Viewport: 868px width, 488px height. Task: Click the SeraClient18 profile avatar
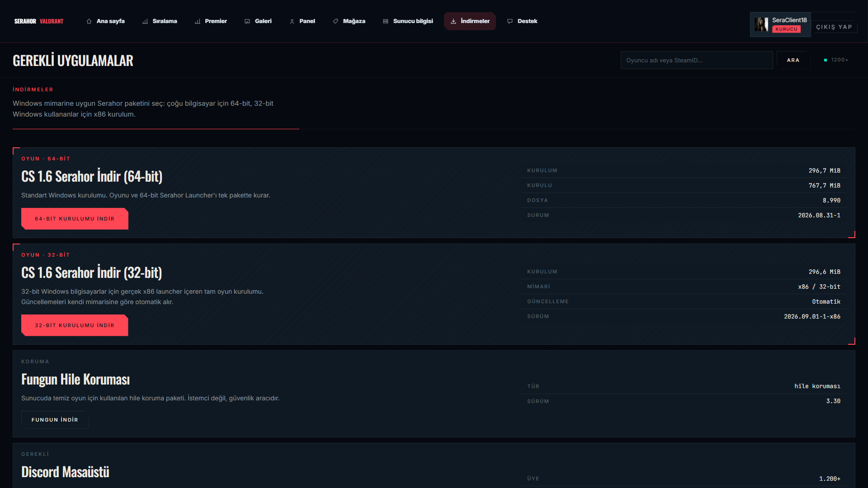[x=761, y=24]
